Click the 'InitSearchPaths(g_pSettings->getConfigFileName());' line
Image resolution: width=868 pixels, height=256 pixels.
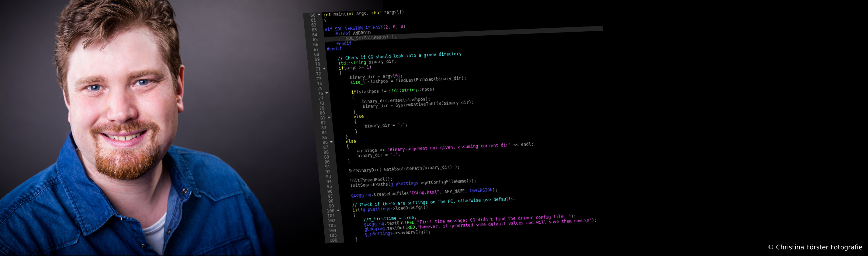[x=413, y=184]
